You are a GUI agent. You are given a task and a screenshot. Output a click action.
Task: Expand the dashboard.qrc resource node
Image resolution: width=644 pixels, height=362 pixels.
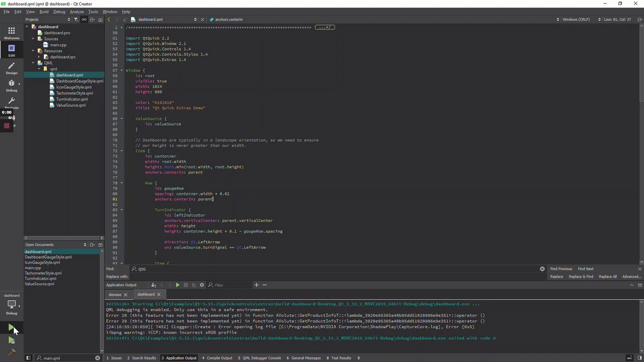pyautogui.click(x=39, y=57)
